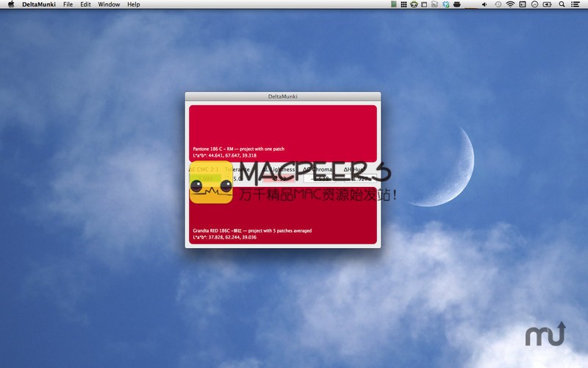Click the DeltaMunki window title bar

coord(282,96)
